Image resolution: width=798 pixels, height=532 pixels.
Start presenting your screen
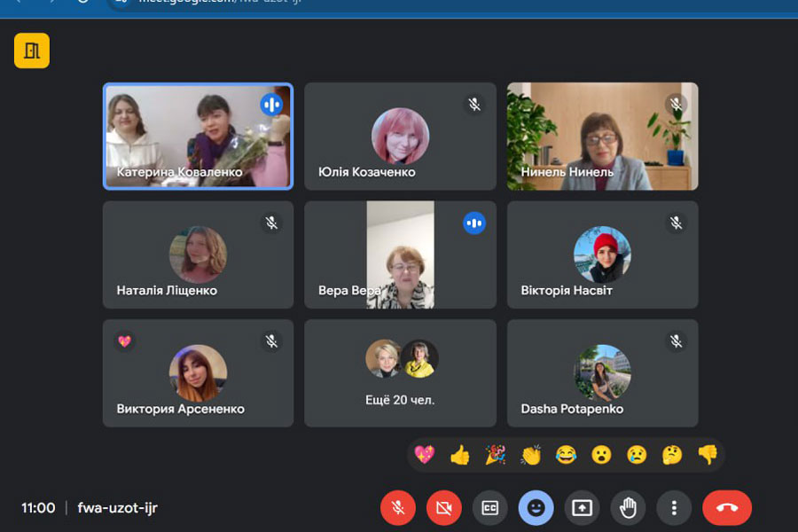[582, 507]
